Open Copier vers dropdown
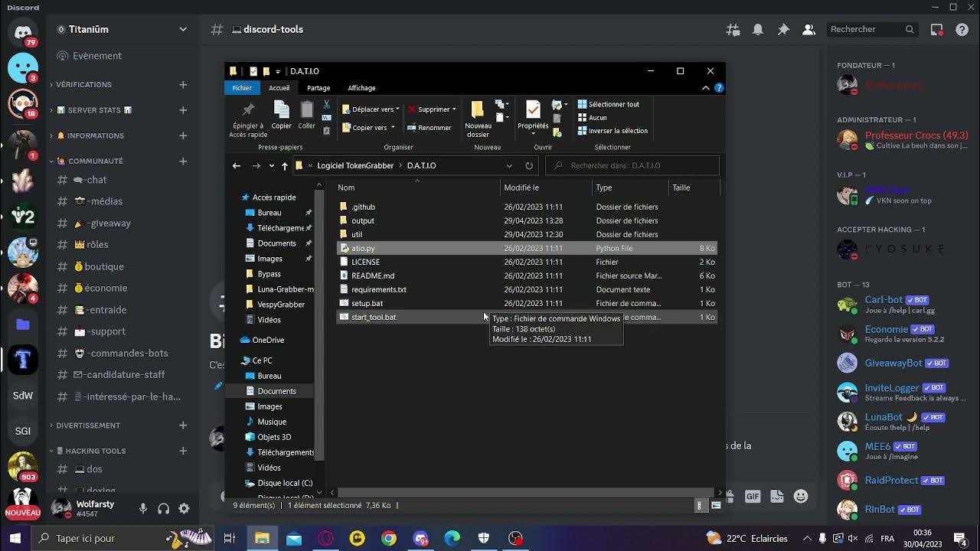Image resolution: width=980 pixels, height=551 pixels. tap(393, 128)
